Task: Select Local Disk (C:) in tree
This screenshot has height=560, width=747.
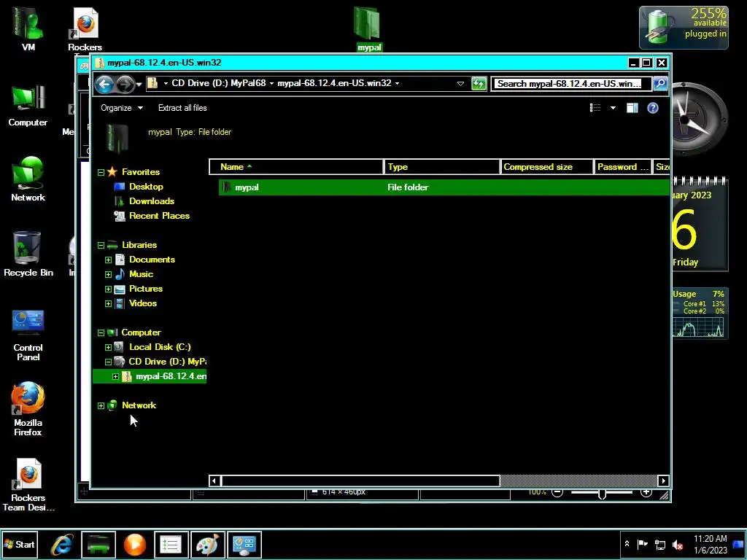Action: click(160, 347)
